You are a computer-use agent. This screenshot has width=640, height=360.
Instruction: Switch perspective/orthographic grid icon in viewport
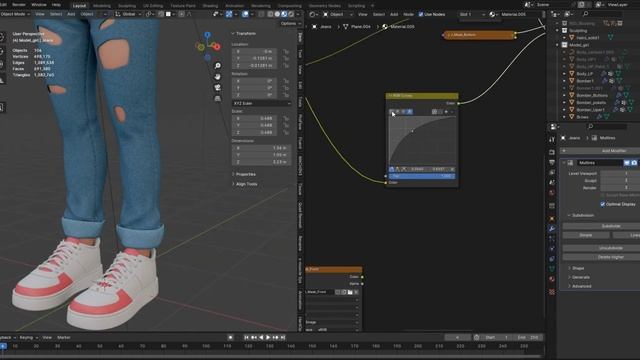[x=218, y=98]
